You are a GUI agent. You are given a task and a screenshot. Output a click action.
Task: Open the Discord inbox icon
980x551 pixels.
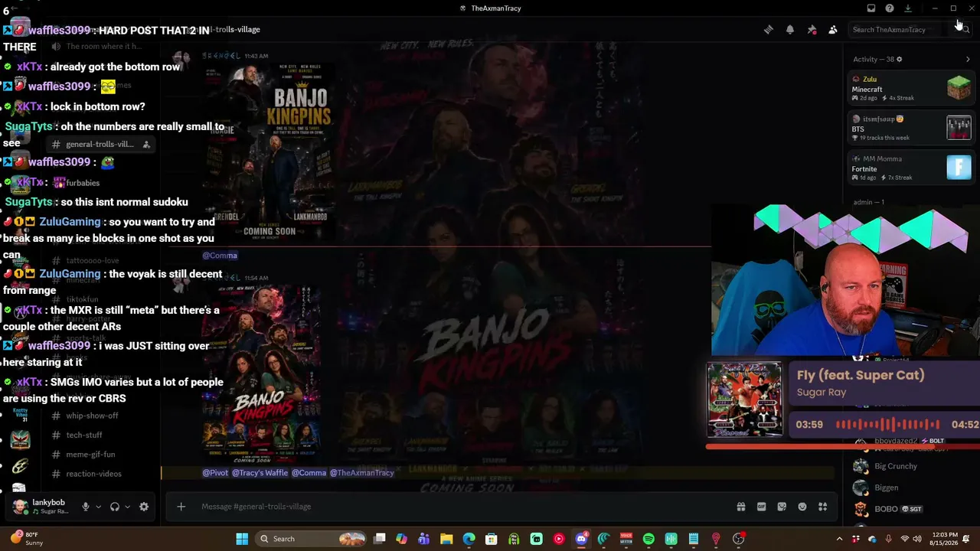point(871,8)
